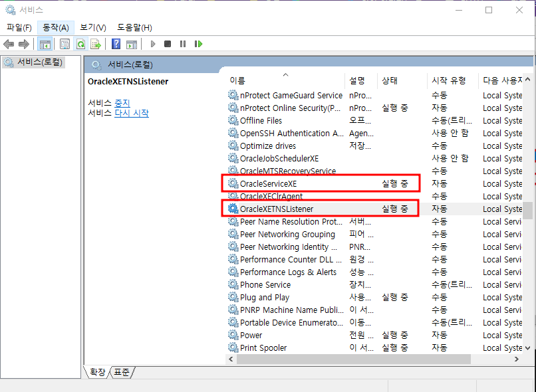The width and height of the screenshot is (536, 392).
Task: Open the Properties toolbar icon
Action: [65, 44]
